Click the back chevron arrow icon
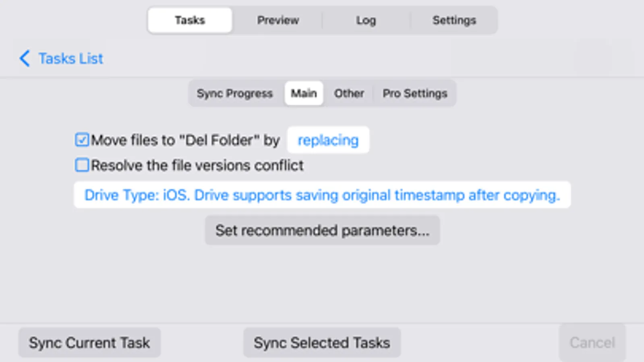 tap(25, 58)
